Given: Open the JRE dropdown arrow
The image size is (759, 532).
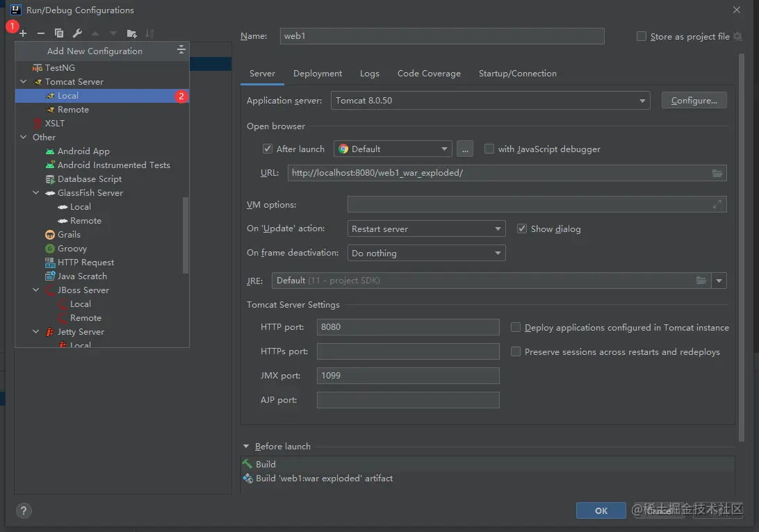Looking at the screenshot, I should click(x=719, y=281).
